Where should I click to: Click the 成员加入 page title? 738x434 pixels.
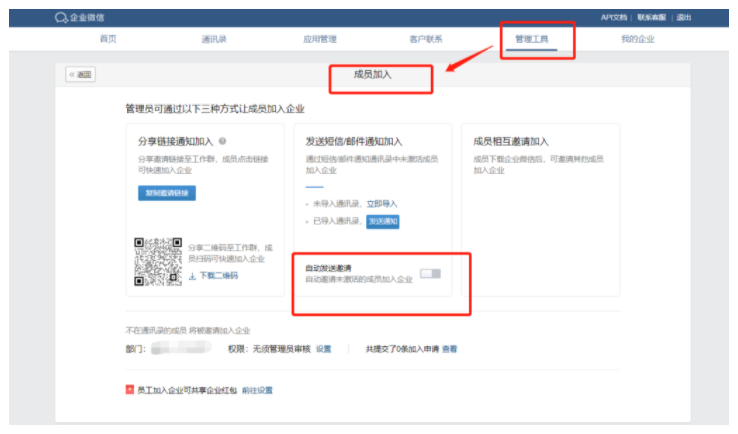click(x=372, y=74)
